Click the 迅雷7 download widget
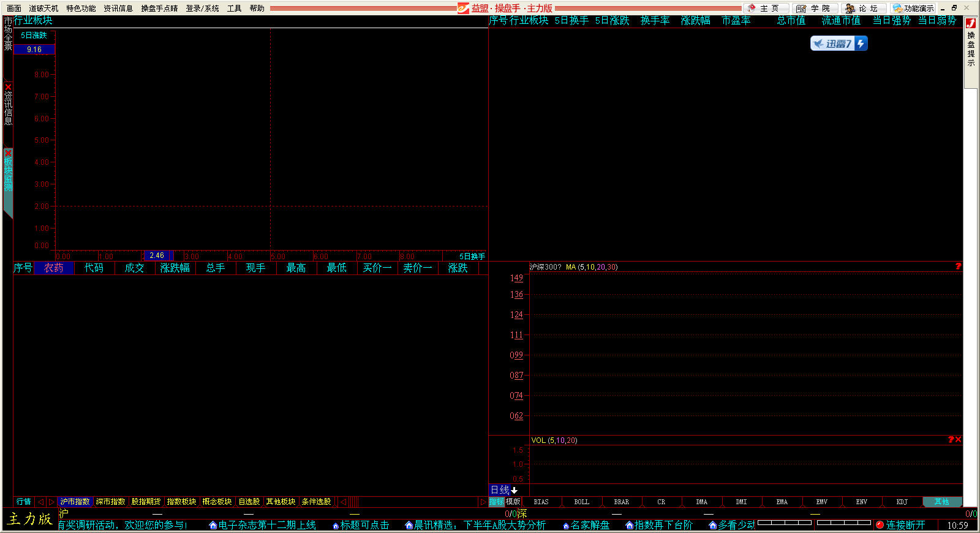The height and width of the screenshot is (533, 980). click(839, 43)
